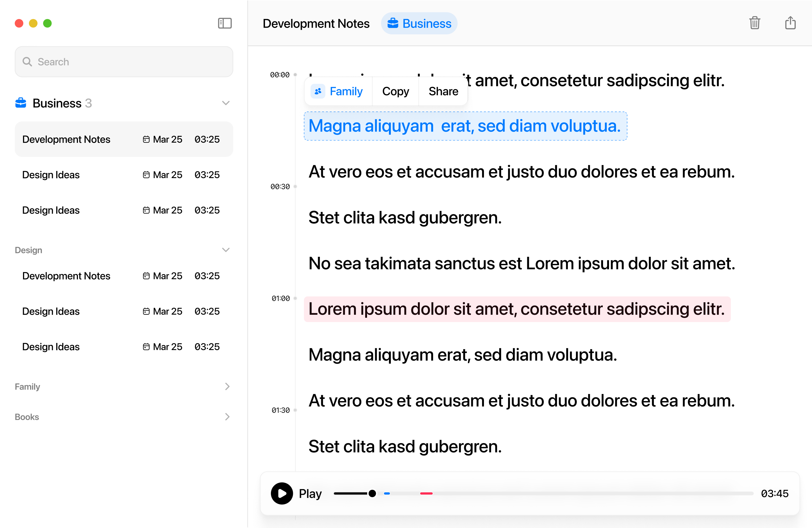Click the red marker on progress bar
Viewport: 812px width, 528px height.
pyautogui.click(x=426, y=494)
